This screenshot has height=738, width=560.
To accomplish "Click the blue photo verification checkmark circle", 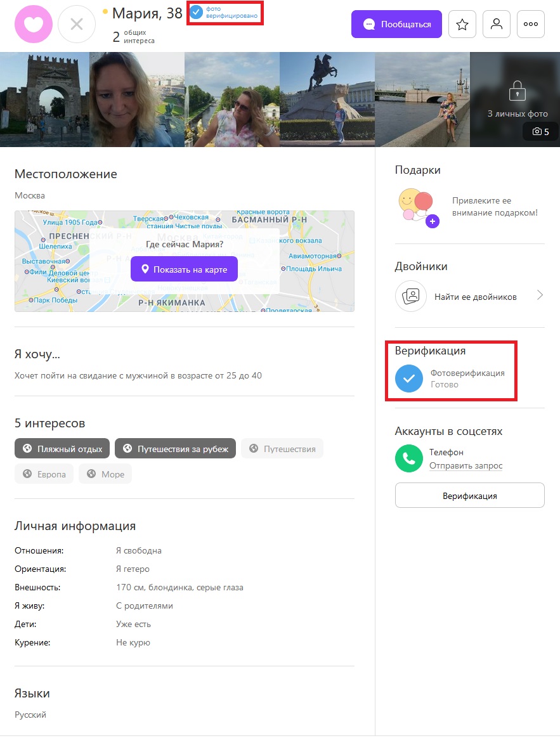I will click(x=409, y=379).
